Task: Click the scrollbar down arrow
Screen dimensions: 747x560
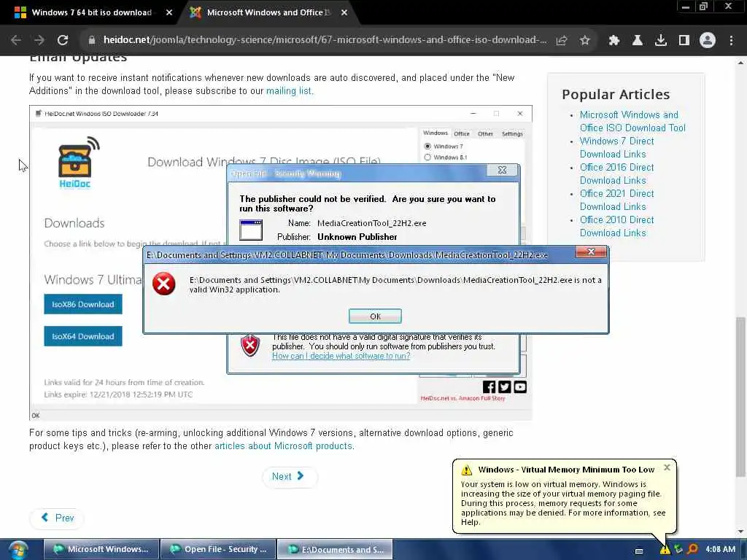Action: pyautogui.click(x=740, y=532)
